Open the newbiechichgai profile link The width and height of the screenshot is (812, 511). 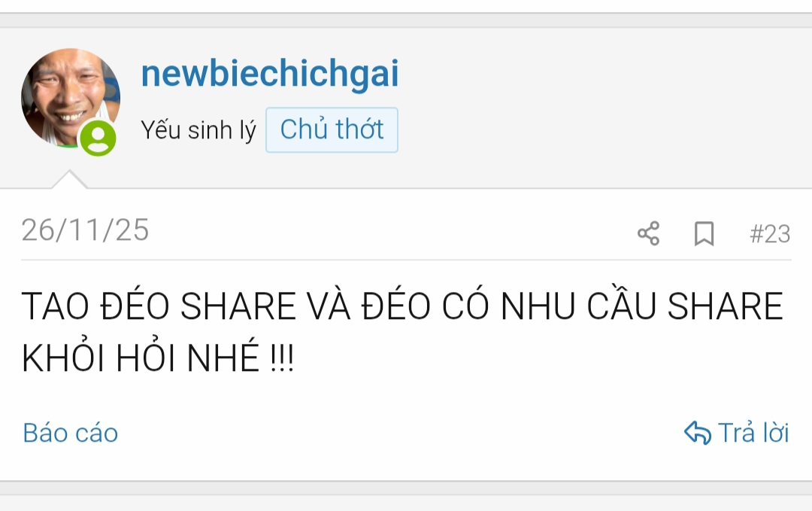(x=270, y=74)
